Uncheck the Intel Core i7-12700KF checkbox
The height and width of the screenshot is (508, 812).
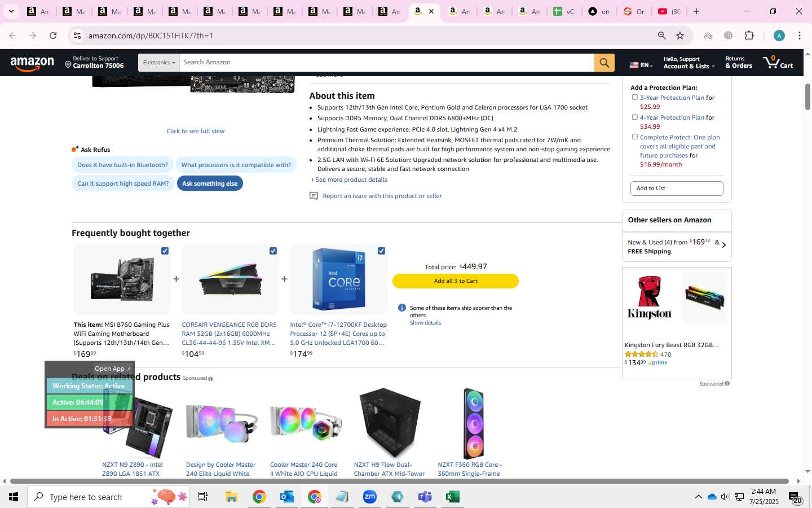pyautogui.click(x=381, y=251)
